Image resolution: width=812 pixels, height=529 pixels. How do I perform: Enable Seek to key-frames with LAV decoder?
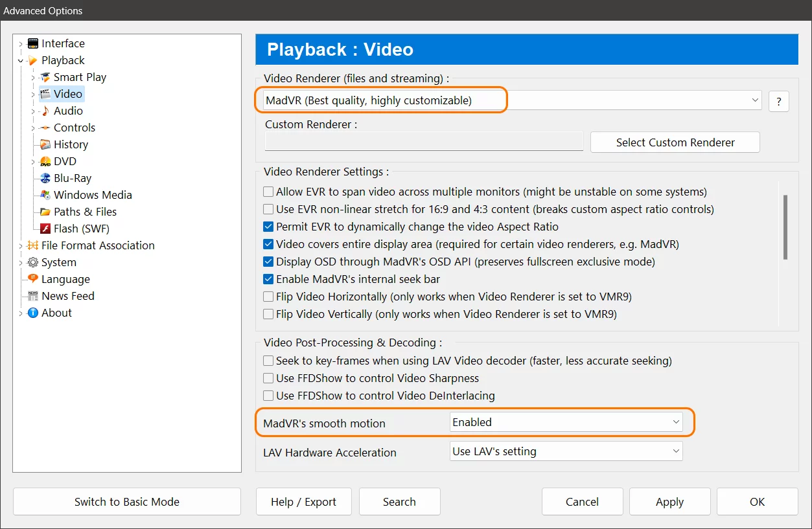point(268,361)
